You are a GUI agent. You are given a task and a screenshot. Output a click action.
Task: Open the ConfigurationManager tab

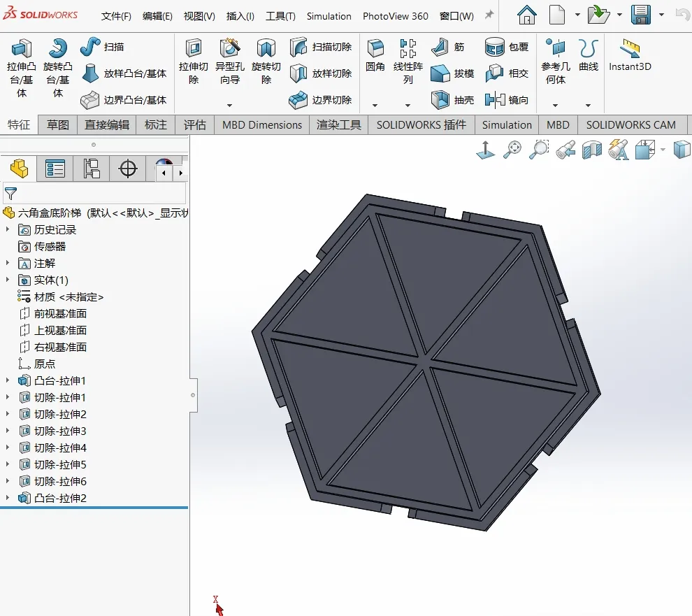coord(92,169)
